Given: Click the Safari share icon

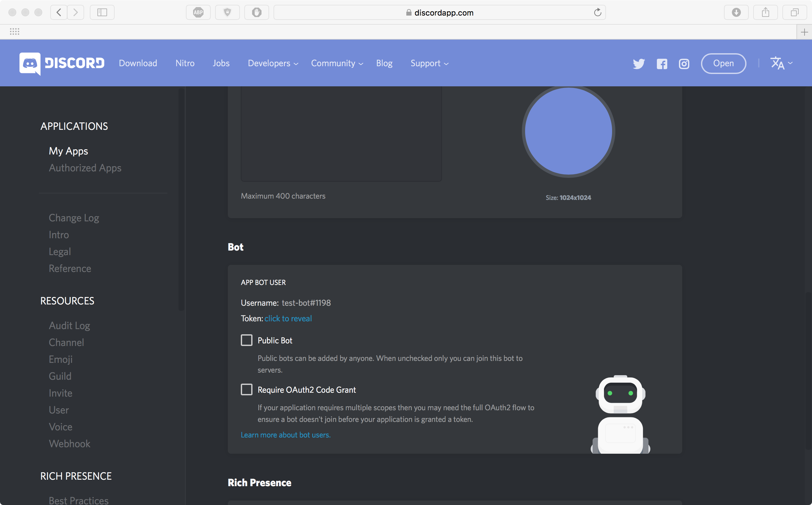Looking at the screenshot, I should [765, 13].
